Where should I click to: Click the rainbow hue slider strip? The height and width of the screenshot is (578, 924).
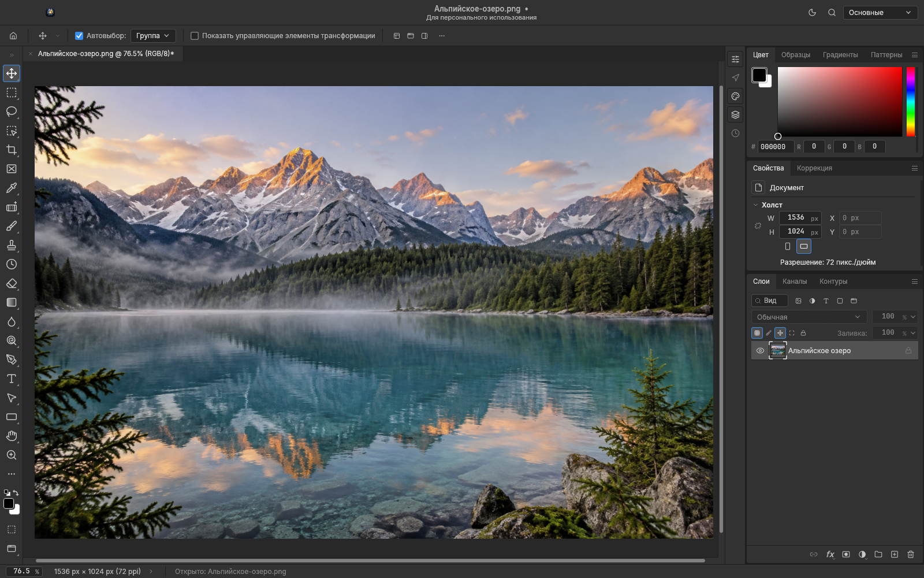[911, 102]
